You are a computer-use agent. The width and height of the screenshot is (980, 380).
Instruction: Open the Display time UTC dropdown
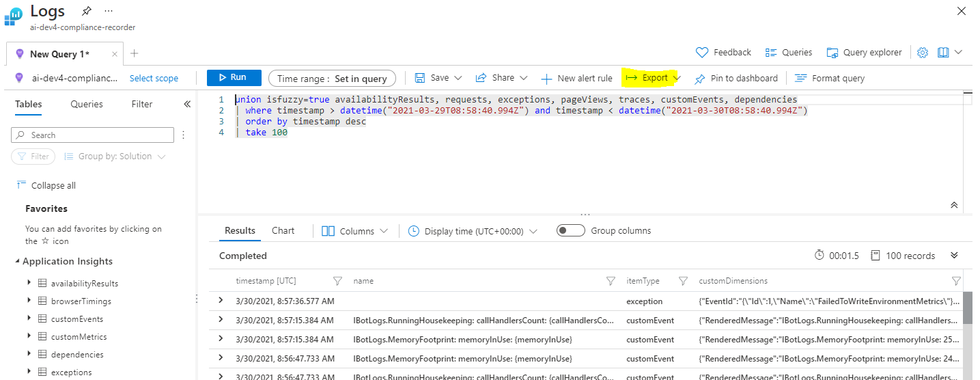point(473,231)
